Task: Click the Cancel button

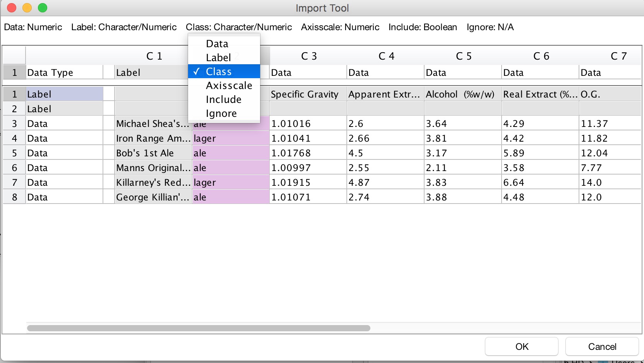Action: click(601, 346)
